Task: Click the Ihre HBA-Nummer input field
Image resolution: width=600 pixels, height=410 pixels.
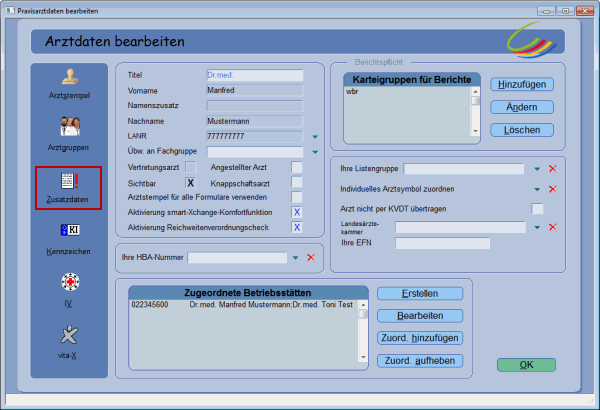Action: click(x=237, y=258)
